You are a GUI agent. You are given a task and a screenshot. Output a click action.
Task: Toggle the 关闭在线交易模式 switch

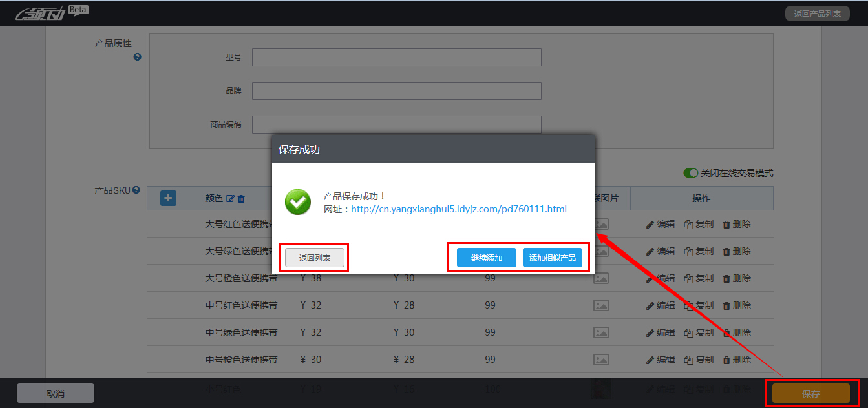[691, 173]
